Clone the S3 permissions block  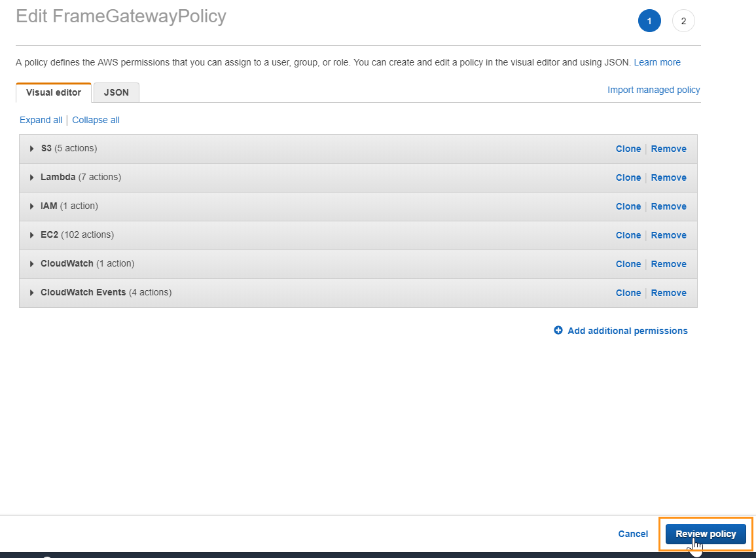click(x=628, y=149)
